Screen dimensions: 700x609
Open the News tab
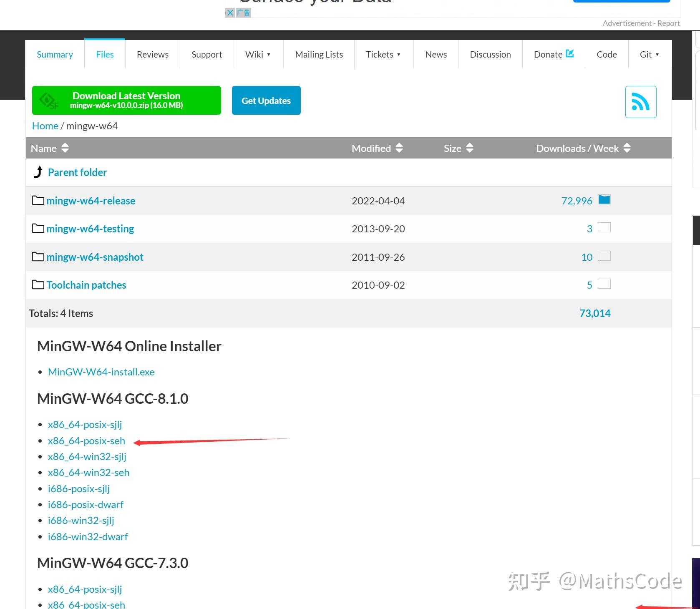(436, 54)
